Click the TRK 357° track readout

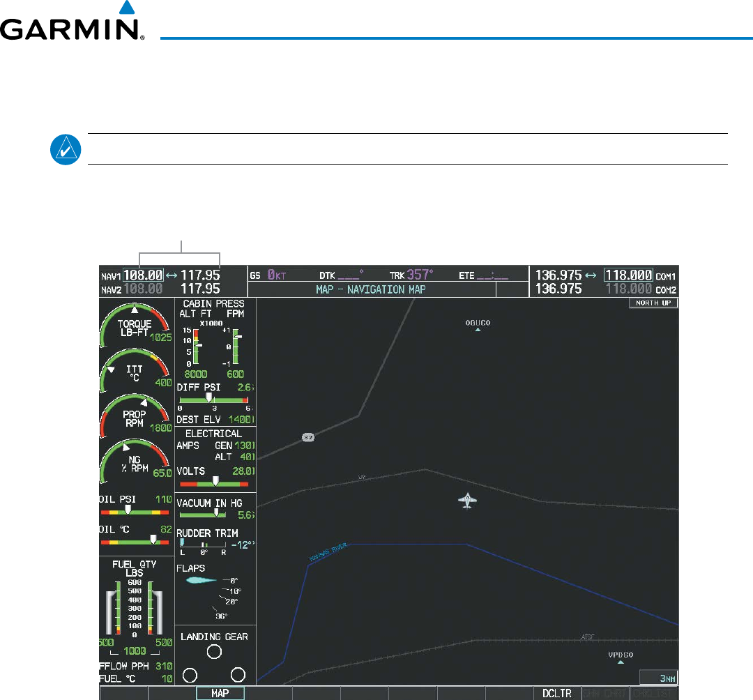tap(411, 275)
